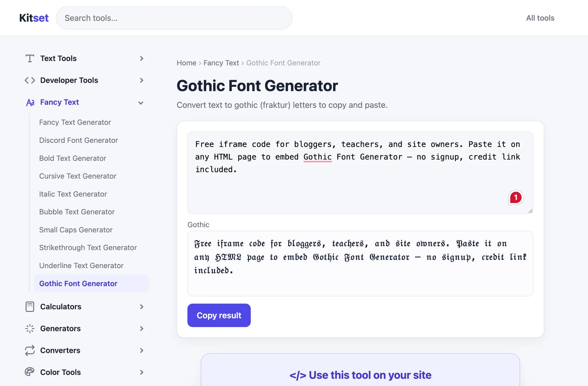Click the Developer Tools code brackets icon

[30, 80]
